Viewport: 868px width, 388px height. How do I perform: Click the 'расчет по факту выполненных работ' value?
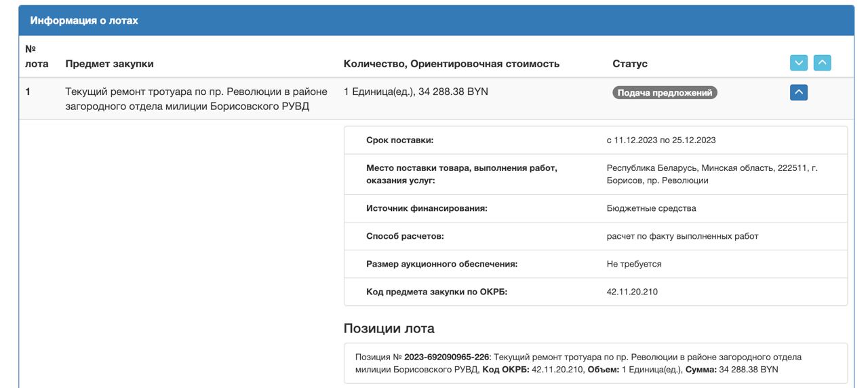682,236
